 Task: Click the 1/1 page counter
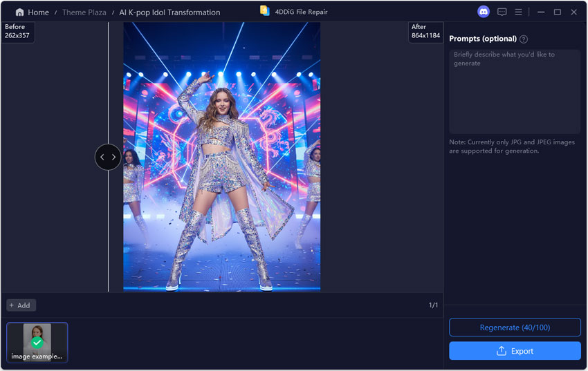click(x=433, y=305)
